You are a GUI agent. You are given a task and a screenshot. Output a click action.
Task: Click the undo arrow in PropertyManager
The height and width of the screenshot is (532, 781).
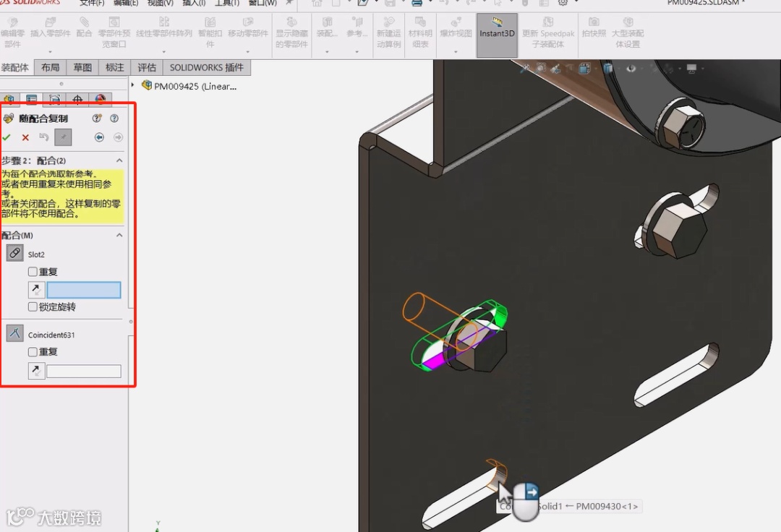[x=44, y=137]
